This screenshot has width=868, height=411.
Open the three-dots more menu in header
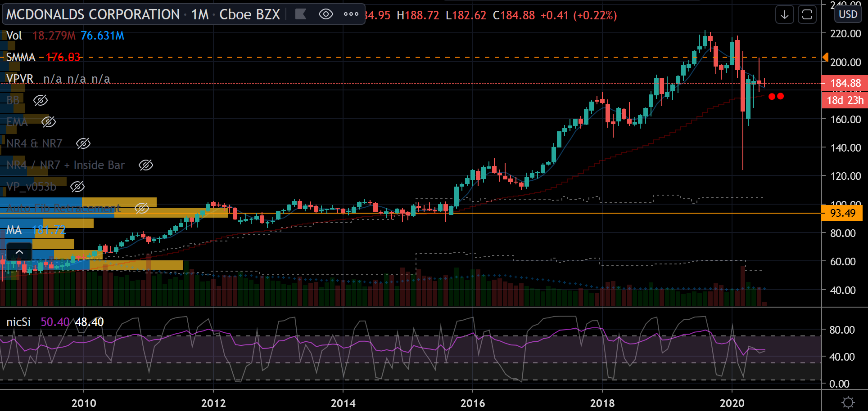coord(351,14)
